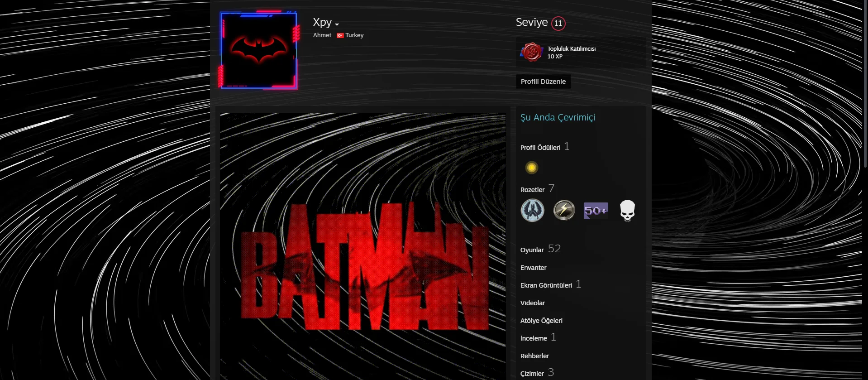868x380 pixels.
Task: Click the Turkey flag icon
Action: pos(340,35)
